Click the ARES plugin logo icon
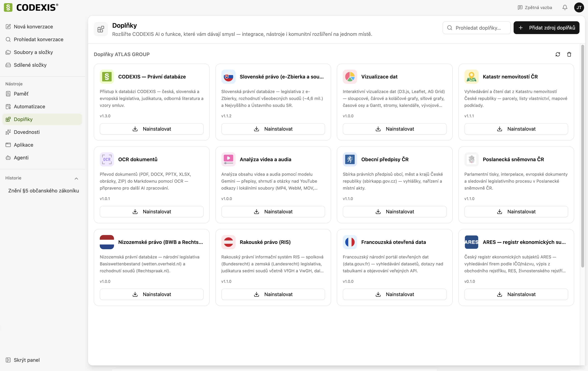 click(x=471, y=242)
